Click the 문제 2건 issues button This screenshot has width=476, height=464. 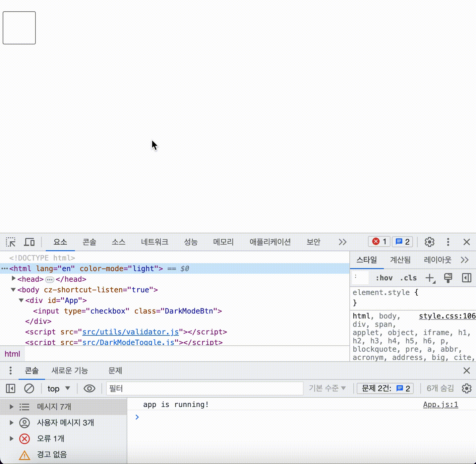point(386,388)
